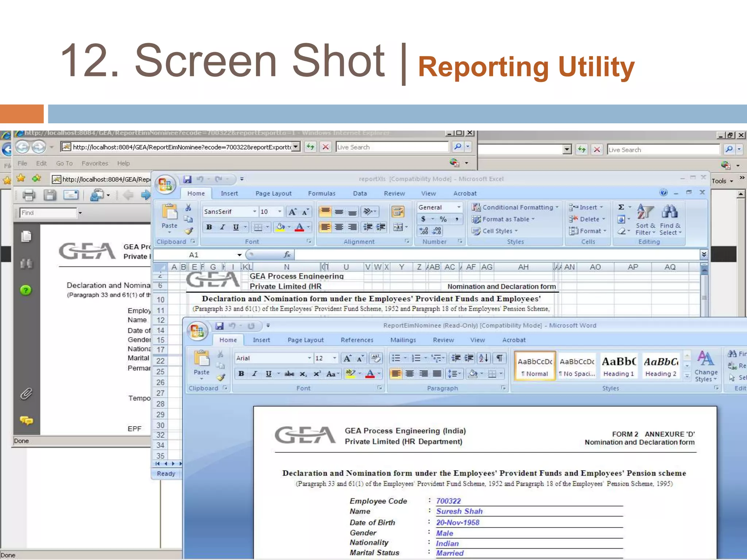Viewport: 747px width, 560px height.
Task: Click Excel Paste icon in Clipboard group
Action: [x=170, y=211]
